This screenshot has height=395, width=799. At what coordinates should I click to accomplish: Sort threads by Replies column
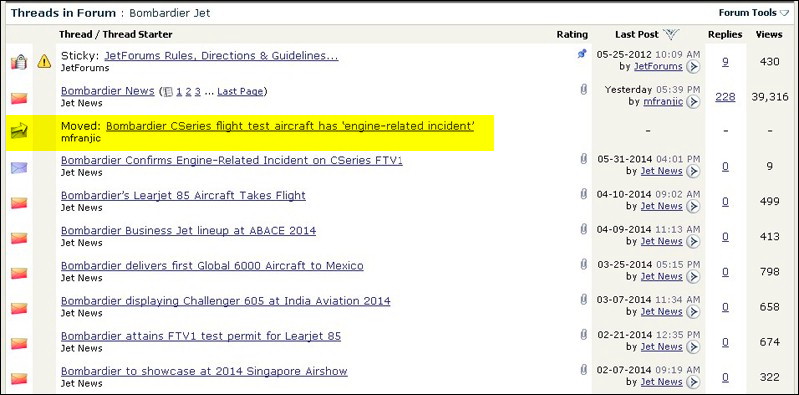(x=725, y=35)
